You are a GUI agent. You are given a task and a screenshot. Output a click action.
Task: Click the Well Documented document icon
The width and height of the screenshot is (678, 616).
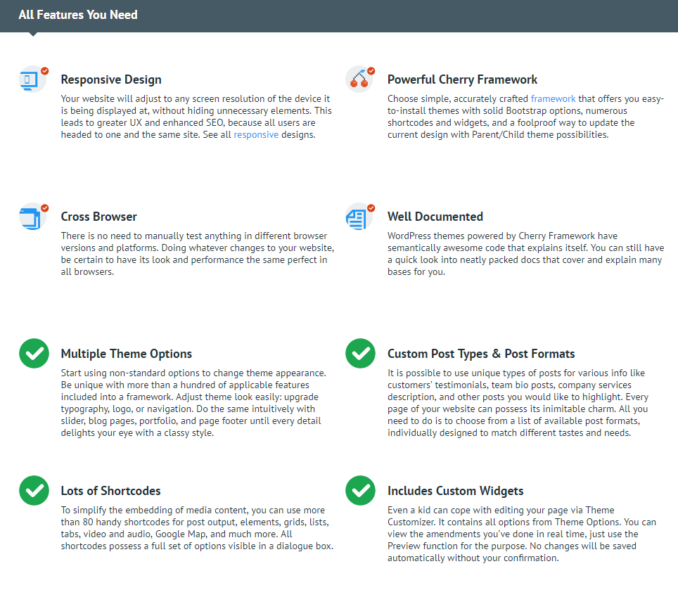click(359, 217)
